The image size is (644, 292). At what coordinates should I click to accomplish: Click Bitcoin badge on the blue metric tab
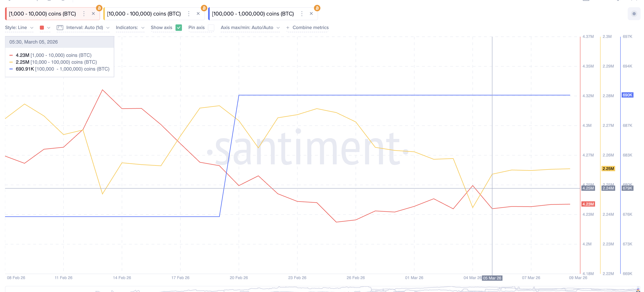coord(317,8)
